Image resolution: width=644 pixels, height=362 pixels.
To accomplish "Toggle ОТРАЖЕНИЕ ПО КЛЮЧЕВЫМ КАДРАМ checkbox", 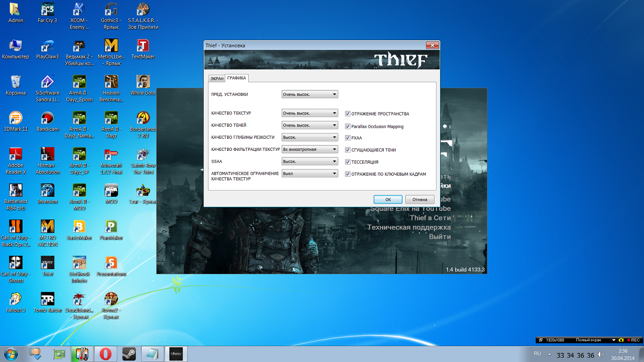I will click(x=348, y=174).
